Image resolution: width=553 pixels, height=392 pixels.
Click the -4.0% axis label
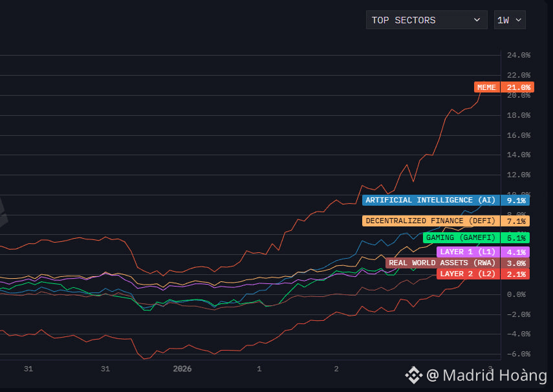click(519, 334)
